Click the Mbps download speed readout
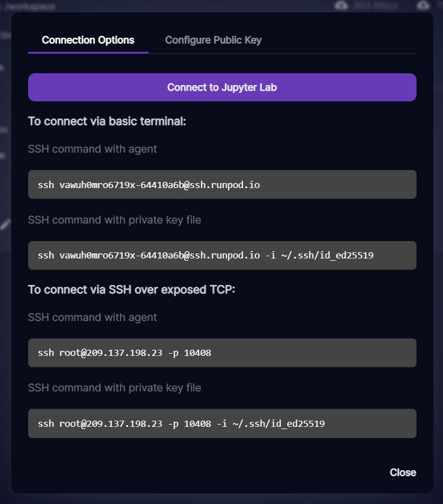The height and width of the screenshot is (504, 443). click(376, 6)
